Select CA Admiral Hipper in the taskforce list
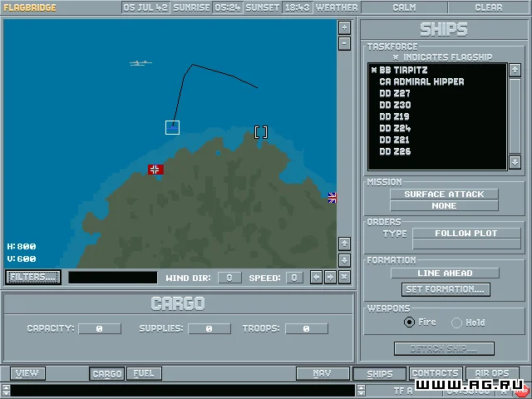The height and width of the screenshot is (399, 532). (421, 82)
